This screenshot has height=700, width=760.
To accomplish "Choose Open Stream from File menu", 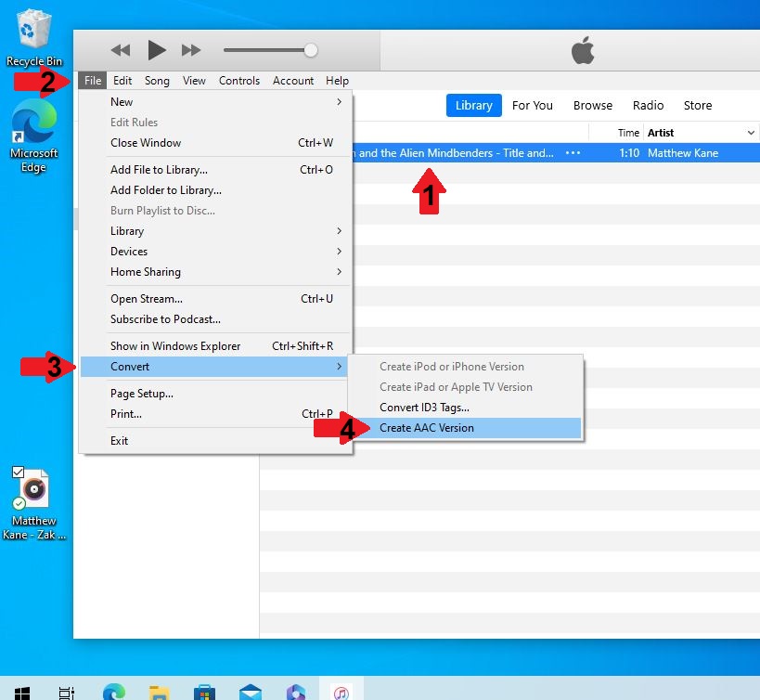I will (215, 299).
